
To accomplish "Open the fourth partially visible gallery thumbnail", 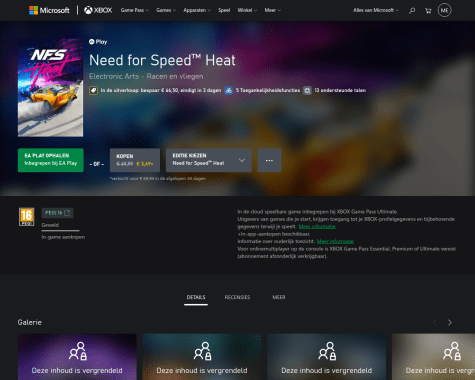I will [433, 357].
